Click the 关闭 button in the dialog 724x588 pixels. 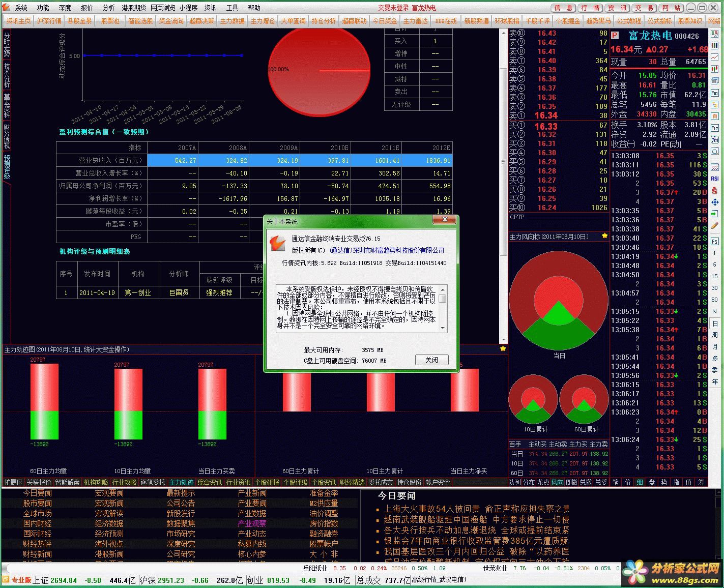pyautogui.click(x=431, y=360)
